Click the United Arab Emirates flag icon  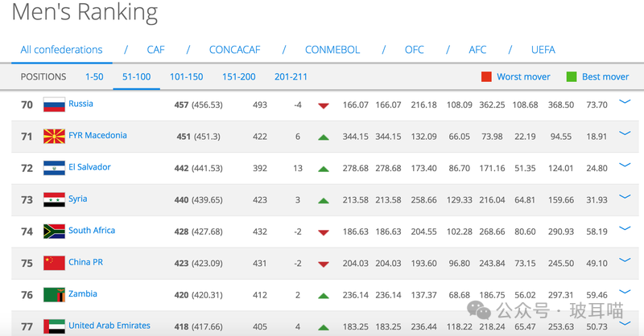pyautogui.click(x=54, y=326)
